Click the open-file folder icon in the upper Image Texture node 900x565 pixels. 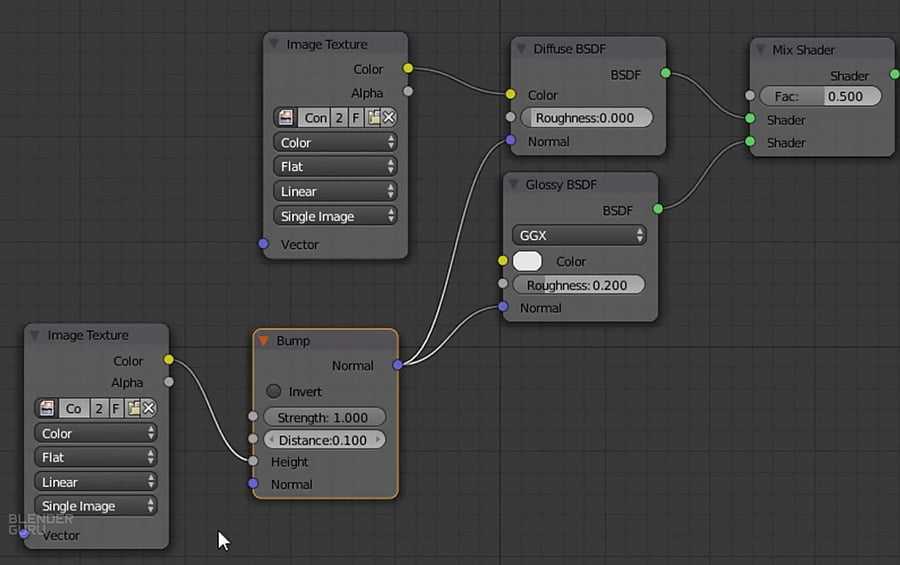[x=374, y=118]
